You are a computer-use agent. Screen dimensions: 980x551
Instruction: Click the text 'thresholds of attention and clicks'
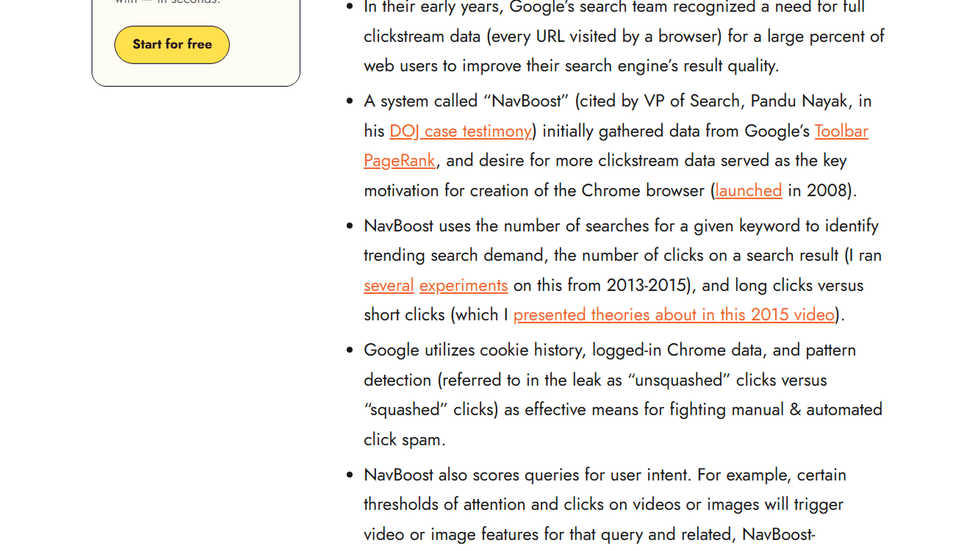484,504
